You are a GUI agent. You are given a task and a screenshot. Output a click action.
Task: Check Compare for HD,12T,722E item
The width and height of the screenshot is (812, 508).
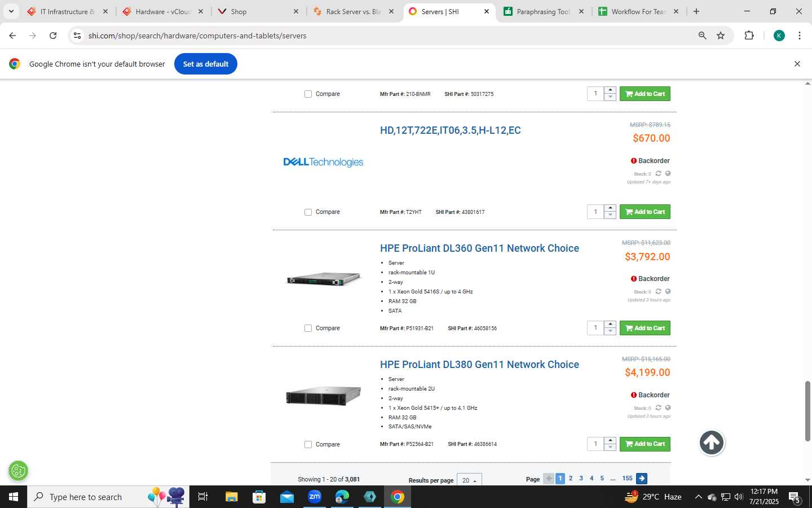point(308,212)
